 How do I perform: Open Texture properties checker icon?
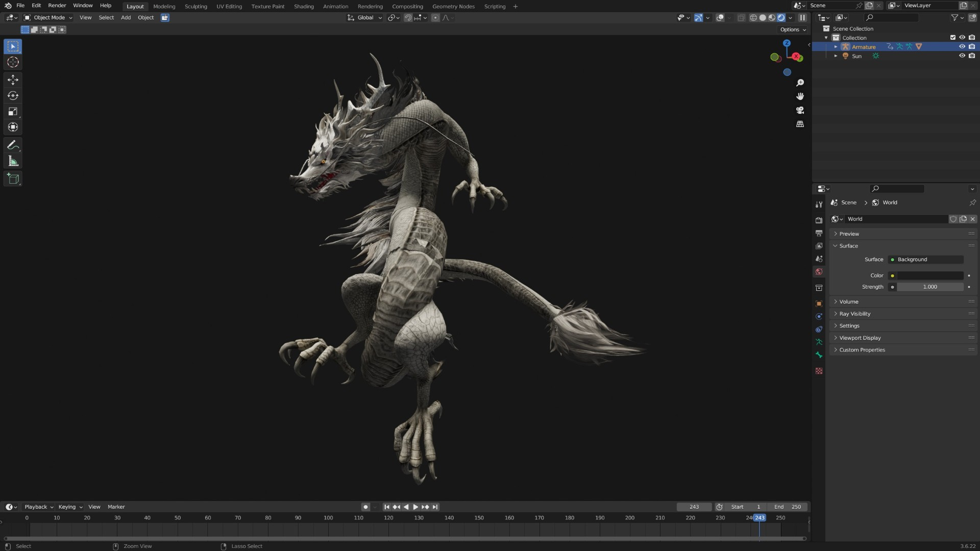point(819,371)
